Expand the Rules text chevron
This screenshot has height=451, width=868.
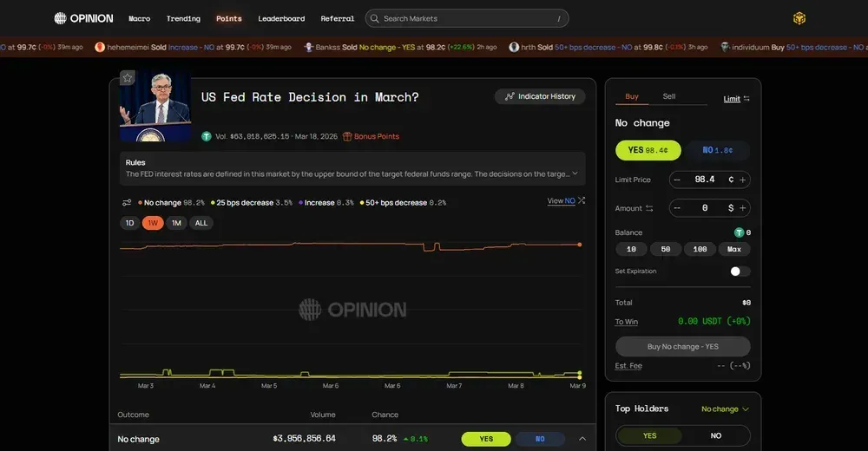[x=575, y=173]
